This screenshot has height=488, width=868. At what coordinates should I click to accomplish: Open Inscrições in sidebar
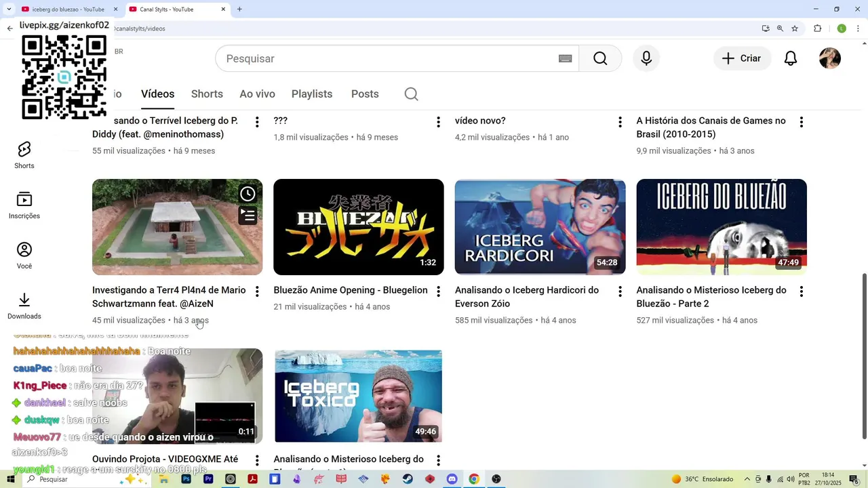[x=24, y=206]
